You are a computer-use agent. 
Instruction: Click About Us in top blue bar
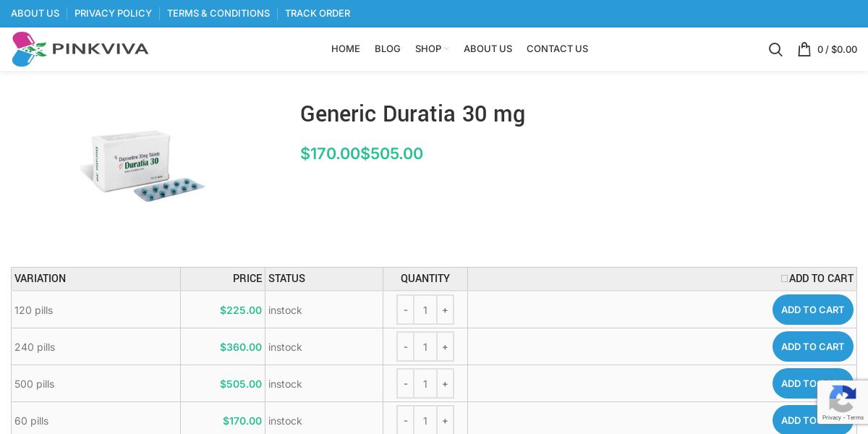tap(35, 13)
